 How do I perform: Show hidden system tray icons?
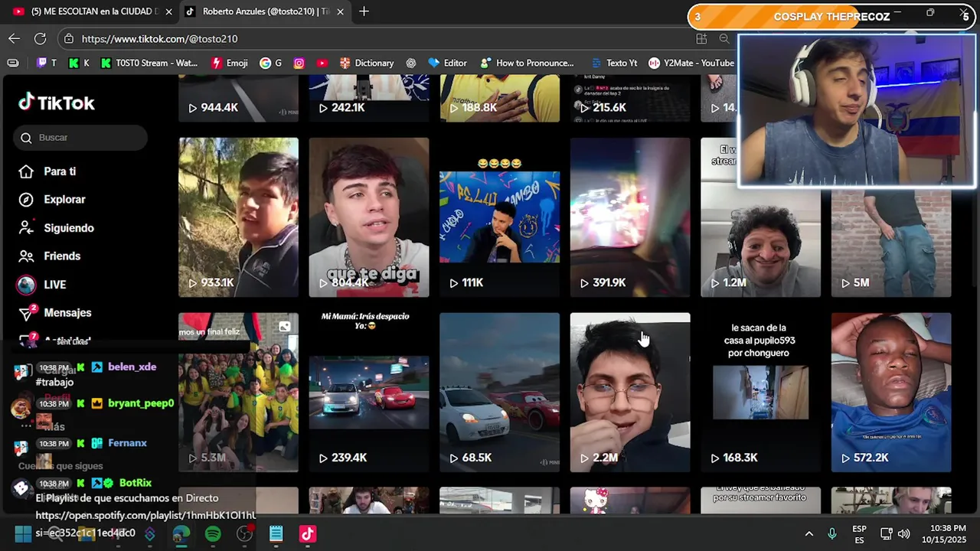click(808, 533)
